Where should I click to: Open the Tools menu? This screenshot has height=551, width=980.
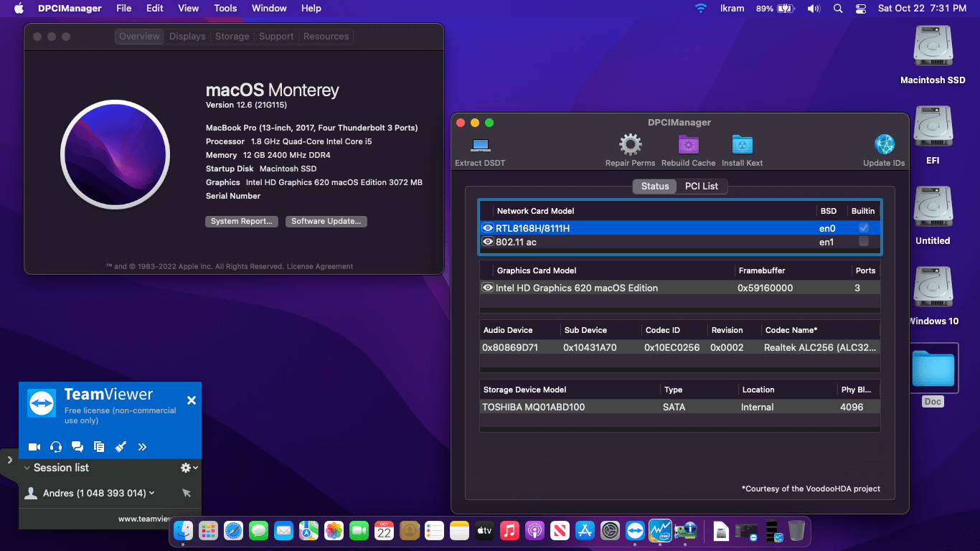click(225, 8)
